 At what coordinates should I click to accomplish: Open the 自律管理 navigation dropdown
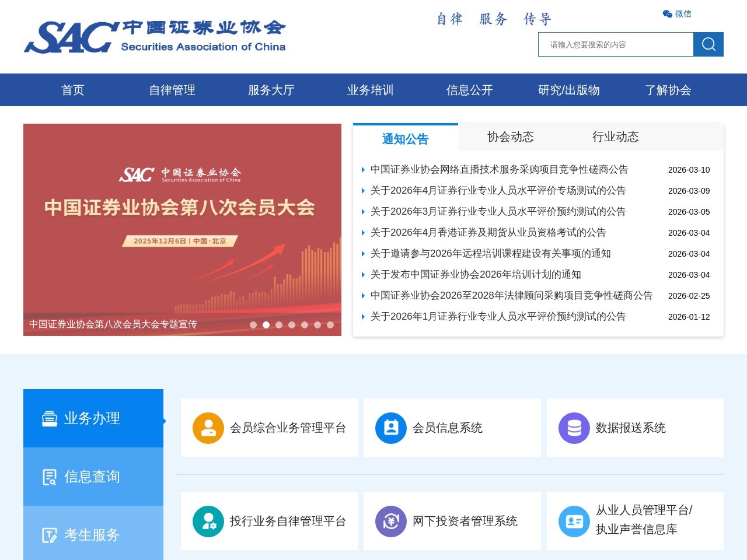click(x=172, y=90)
